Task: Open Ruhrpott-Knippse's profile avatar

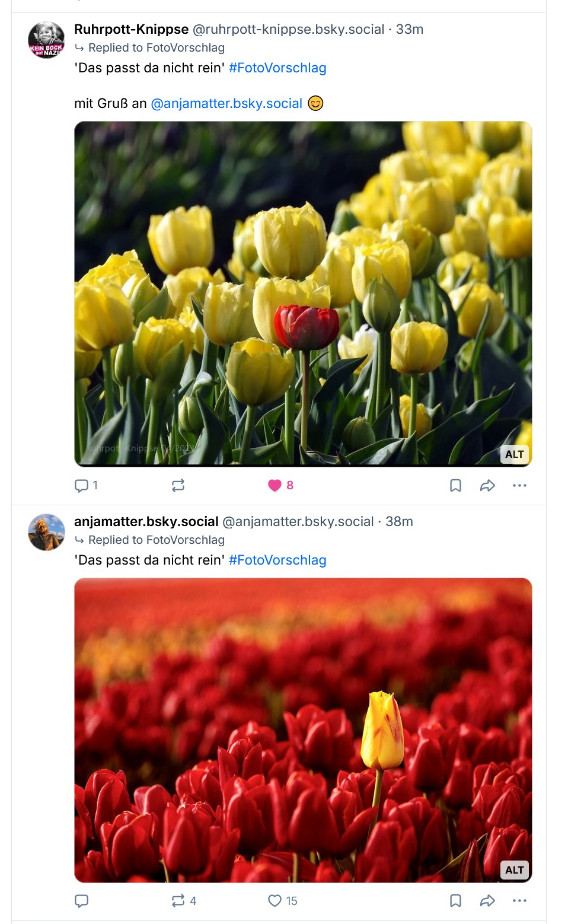Action: click(46, 40)
